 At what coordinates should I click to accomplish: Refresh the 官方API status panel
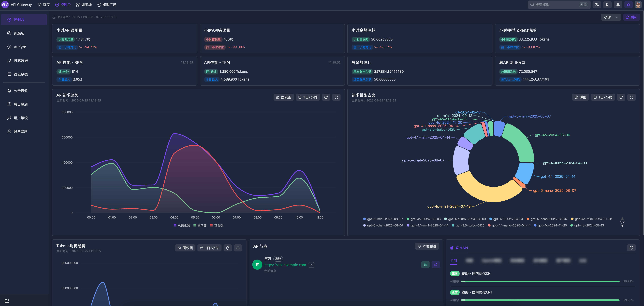pyautogui.click(x=631, y=248)
